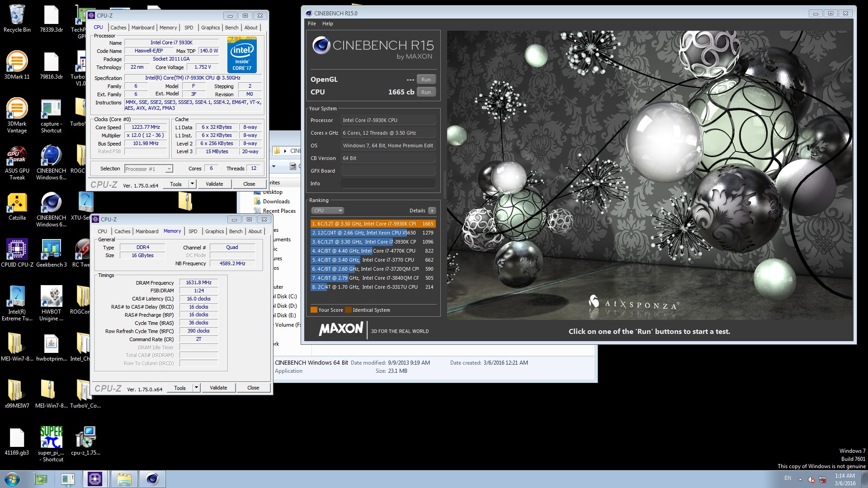Click Tools button in Memory CPU-Z window
Screen dimensions: 868x488
pos(180,388)
